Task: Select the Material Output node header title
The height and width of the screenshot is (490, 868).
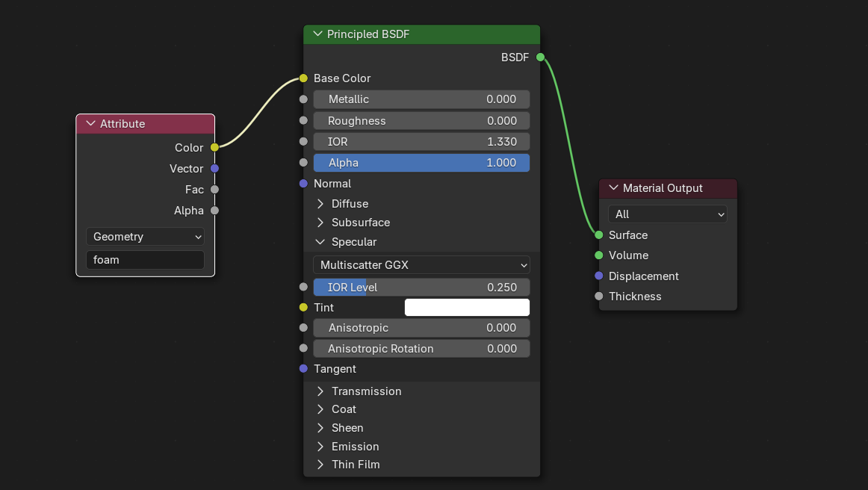Action: coord(663,188)
